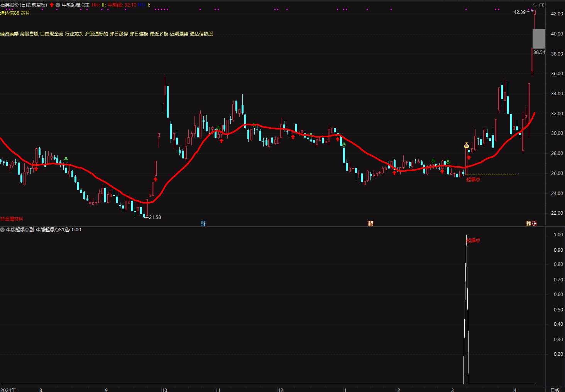This screenshot has height=392, width=565.
Task: Select the 通达信热股 tag
Action: click(x=201, y=34)
